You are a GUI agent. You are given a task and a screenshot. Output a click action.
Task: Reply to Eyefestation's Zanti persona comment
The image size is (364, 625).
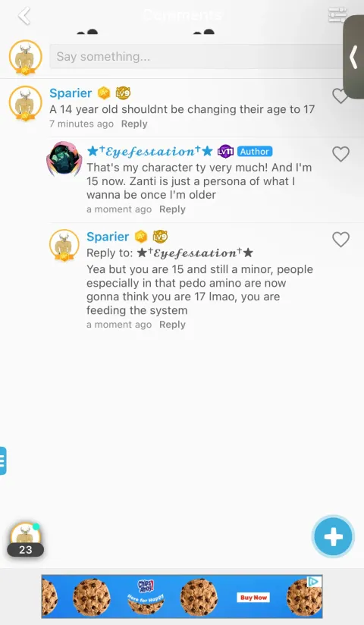coord(172,209)
